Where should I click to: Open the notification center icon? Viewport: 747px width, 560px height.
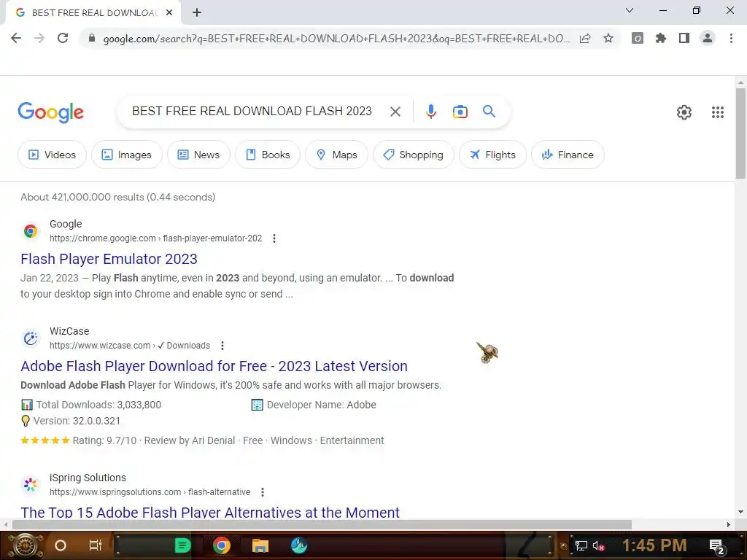click(x=716, y=546)
